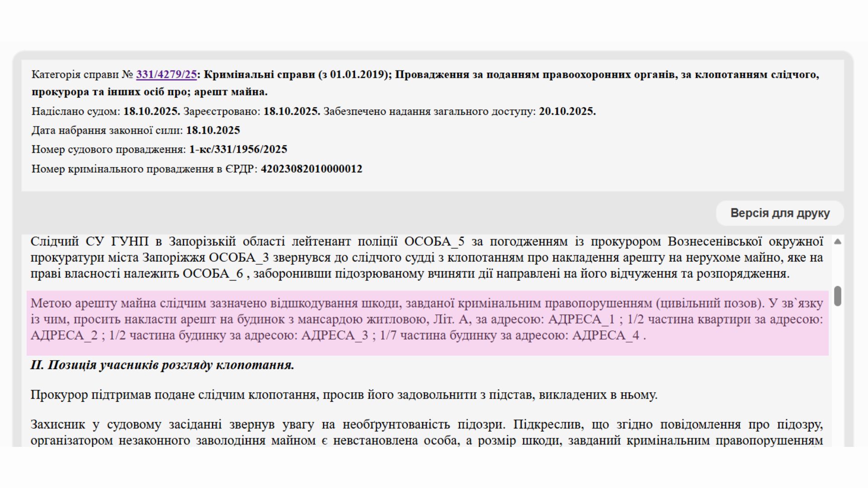Viewport: 868px width, 488px height.
Task: Click the date after Дата набрання законної сили
Action: (x=213, y=131)
